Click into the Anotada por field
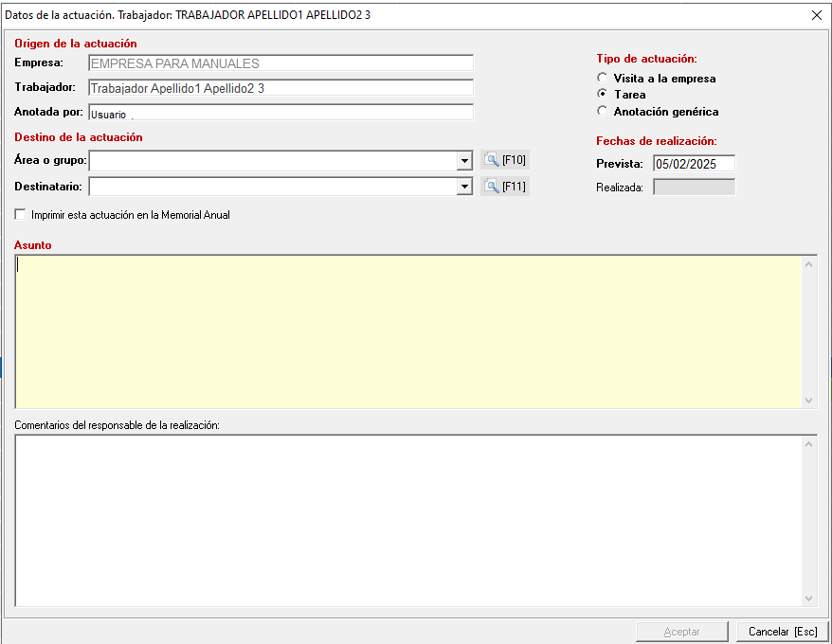This screenshot has width=832, height=644. click(x=280, y=113)
